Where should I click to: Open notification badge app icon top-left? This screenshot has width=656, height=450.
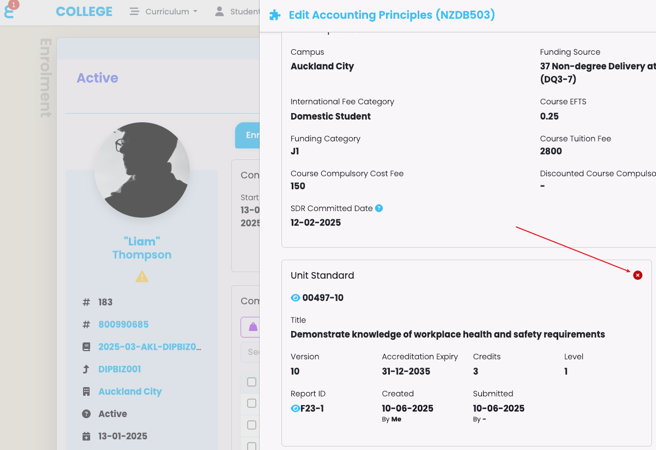[9, 10]
